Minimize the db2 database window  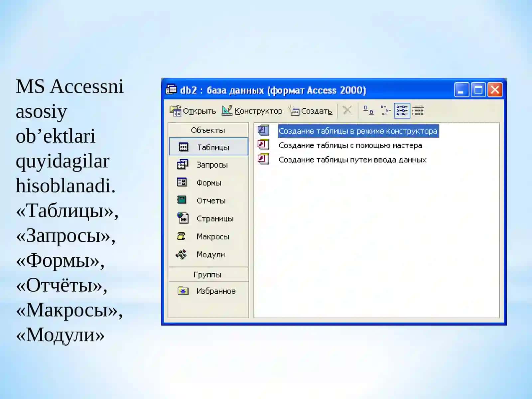click(x=462, y=90)
